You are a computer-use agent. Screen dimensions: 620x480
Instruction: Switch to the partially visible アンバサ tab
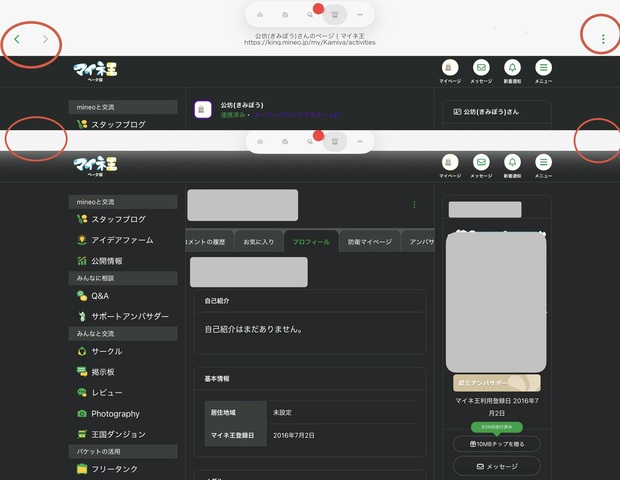(418, 242)
